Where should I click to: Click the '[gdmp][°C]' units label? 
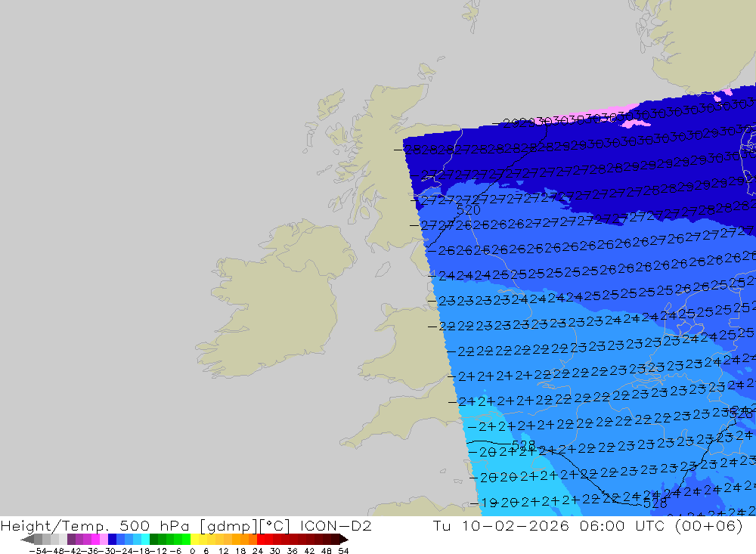244,525
